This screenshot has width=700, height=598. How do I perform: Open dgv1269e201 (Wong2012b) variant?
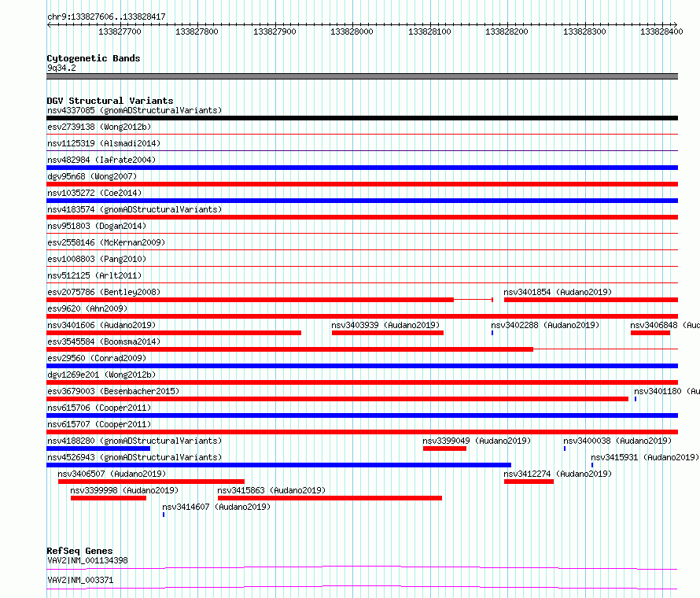point(101,375)
